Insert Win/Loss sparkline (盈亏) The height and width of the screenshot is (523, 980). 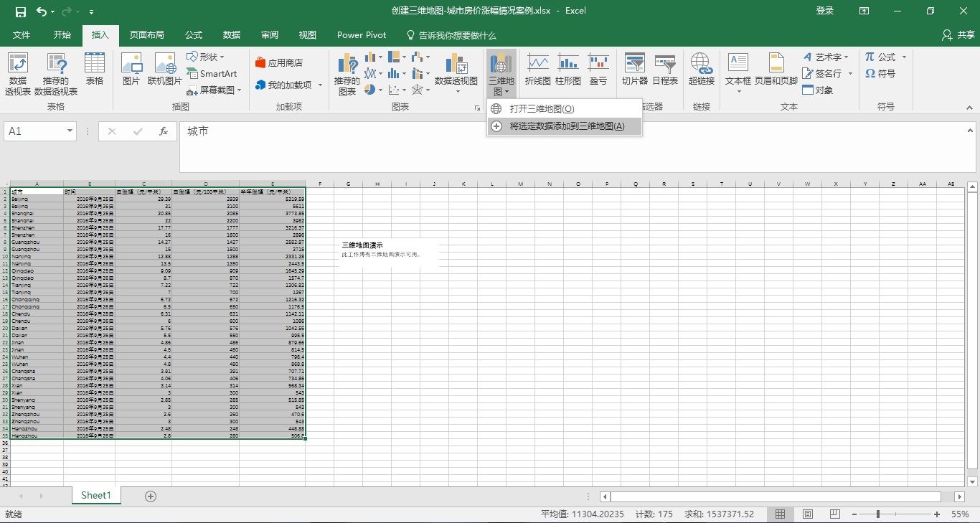click(598, 70)
